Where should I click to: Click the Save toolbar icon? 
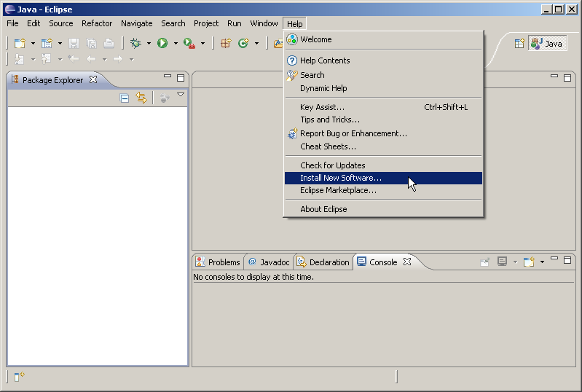point(74,44)
